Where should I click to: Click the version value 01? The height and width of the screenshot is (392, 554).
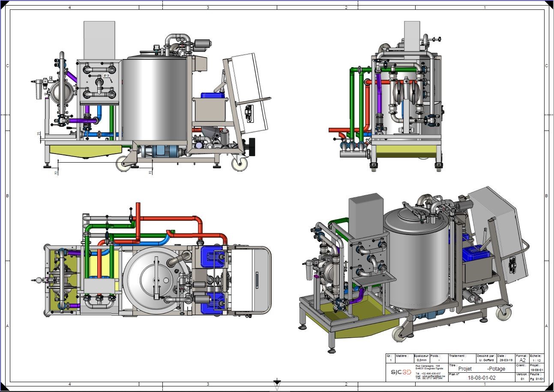pos(522,379)
